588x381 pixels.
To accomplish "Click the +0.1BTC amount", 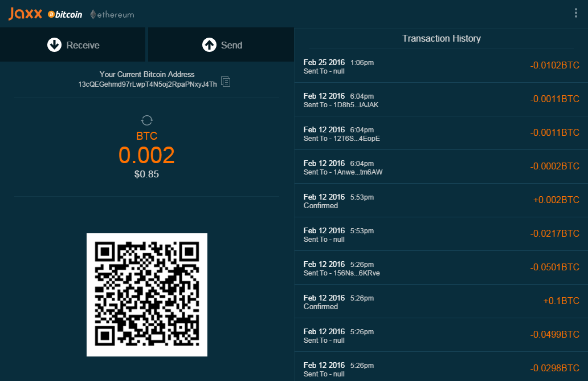I will point(561,301).
